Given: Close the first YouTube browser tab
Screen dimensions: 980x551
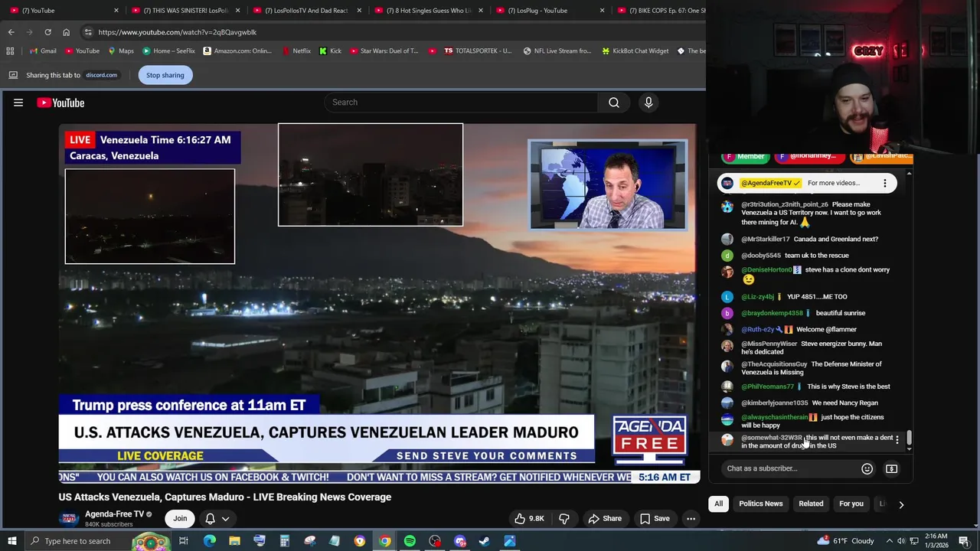Looking at the screenshot, I should pos(116,11).
